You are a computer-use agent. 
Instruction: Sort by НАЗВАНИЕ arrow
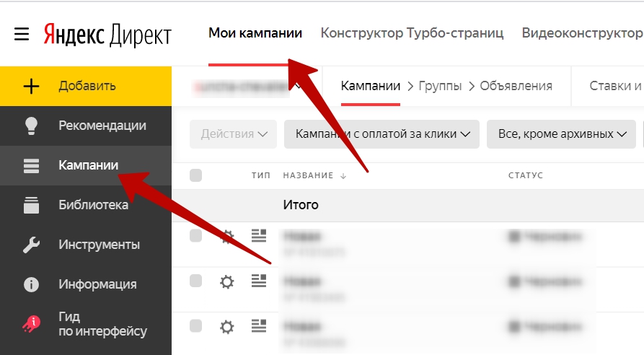[x=343, y=176]
